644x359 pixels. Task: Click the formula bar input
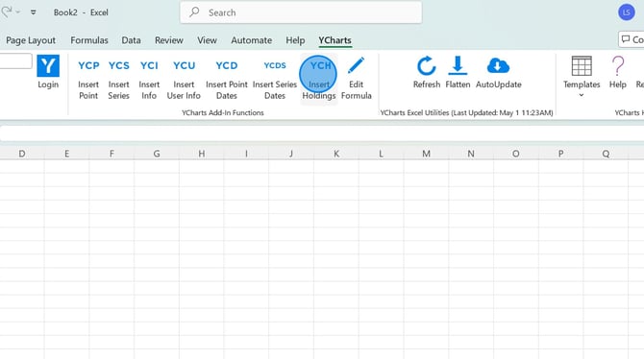[x=322, y=133]
